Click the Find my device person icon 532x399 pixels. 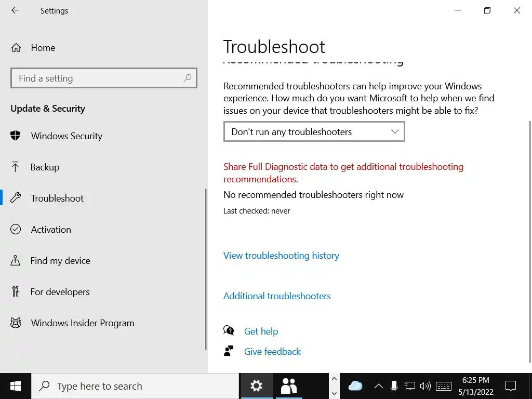pyautogui.click(x=15, y=261)
